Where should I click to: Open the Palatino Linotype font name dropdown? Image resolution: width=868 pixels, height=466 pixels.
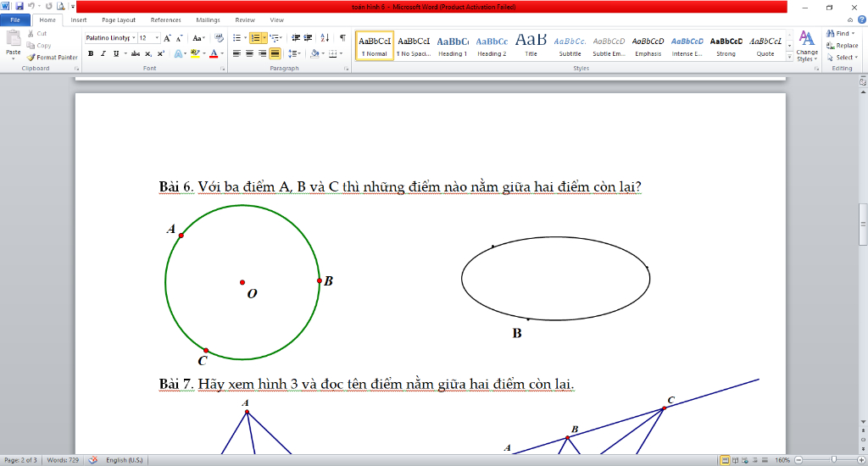[x=133, y=37]
